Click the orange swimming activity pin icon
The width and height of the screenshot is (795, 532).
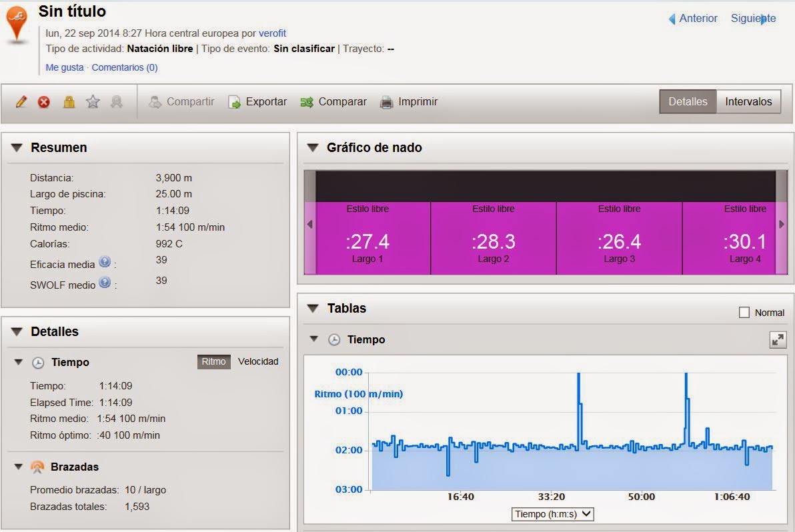coord(17,23)
